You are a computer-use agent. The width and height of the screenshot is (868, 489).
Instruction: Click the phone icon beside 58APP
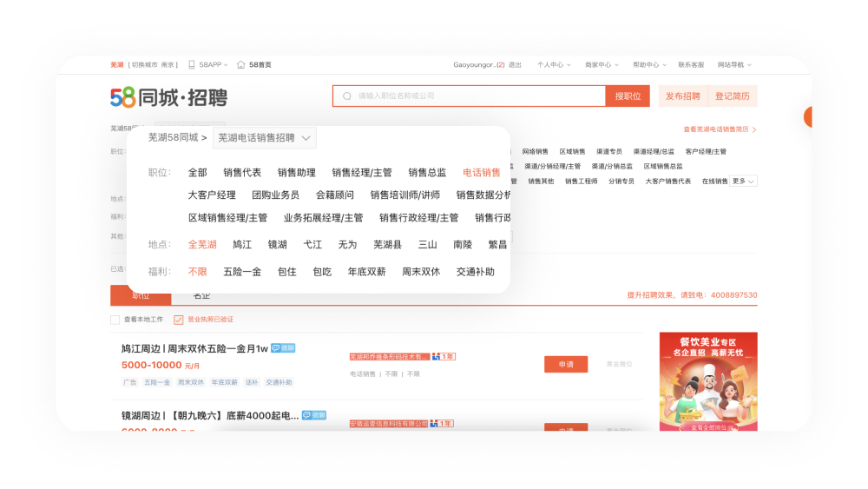[x=191, y=64]
